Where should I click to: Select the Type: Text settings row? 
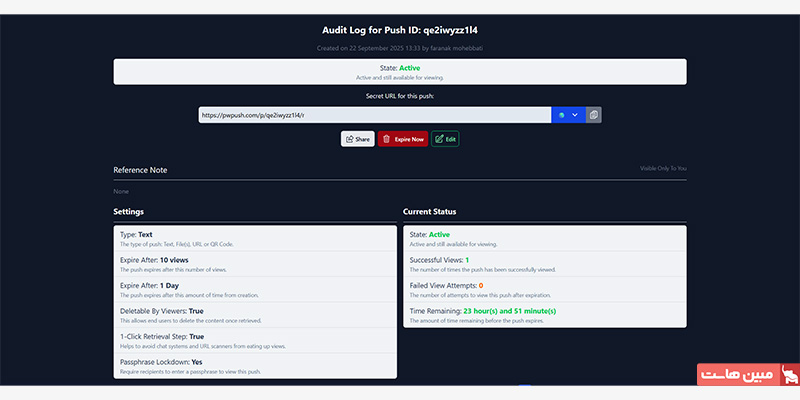[255, 238]
